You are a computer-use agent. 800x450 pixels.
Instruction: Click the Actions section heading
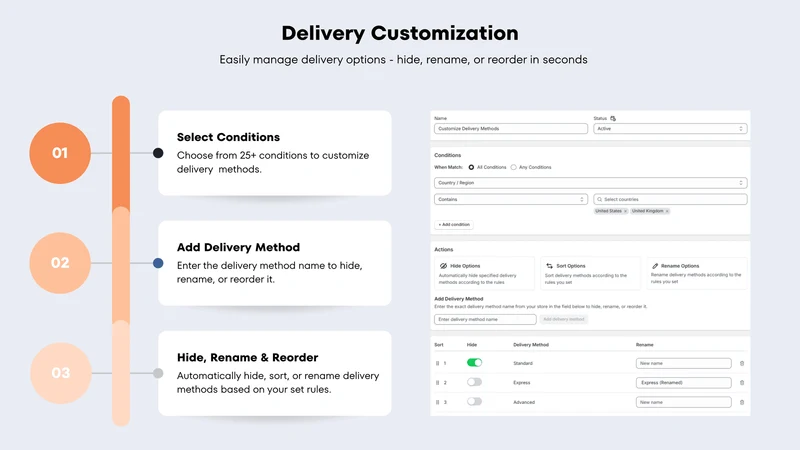[x=443, y=249]
